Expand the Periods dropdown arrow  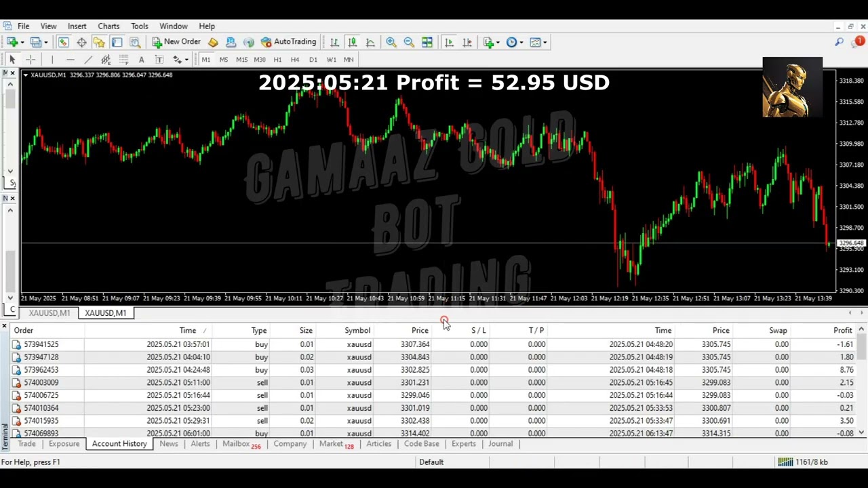[521, 43]
